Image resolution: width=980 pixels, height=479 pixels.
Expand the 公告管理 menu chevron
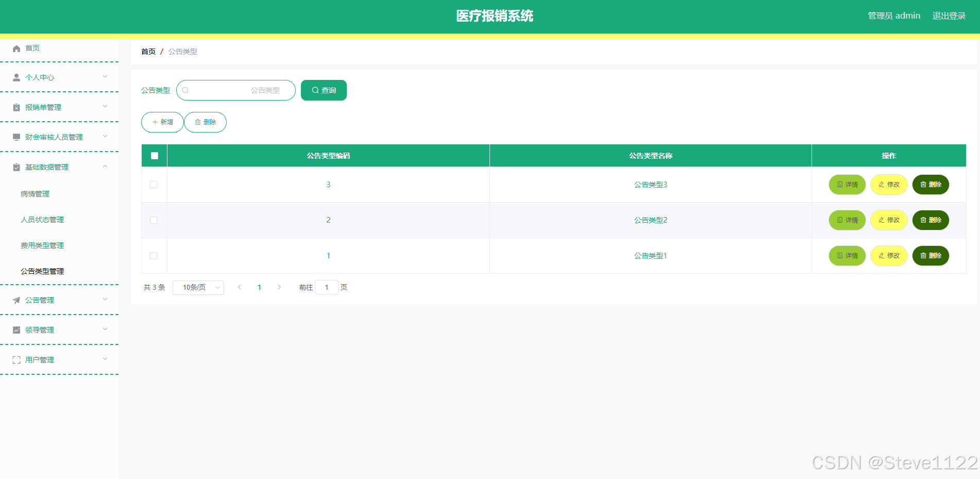pyautogui.click(x=105, y=299)
